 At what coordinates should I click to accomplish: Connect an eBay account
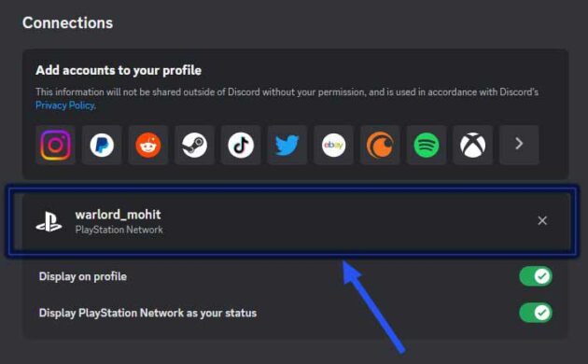334,145
